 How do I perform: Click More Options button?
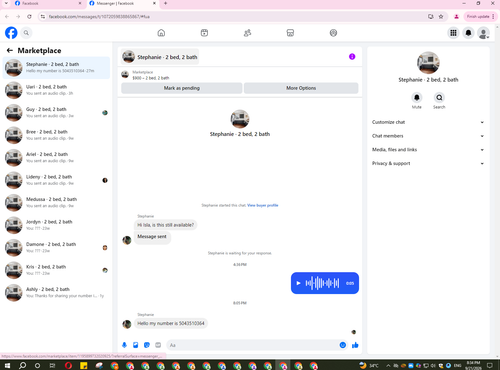pyautogui.click(x=301, y=88)
